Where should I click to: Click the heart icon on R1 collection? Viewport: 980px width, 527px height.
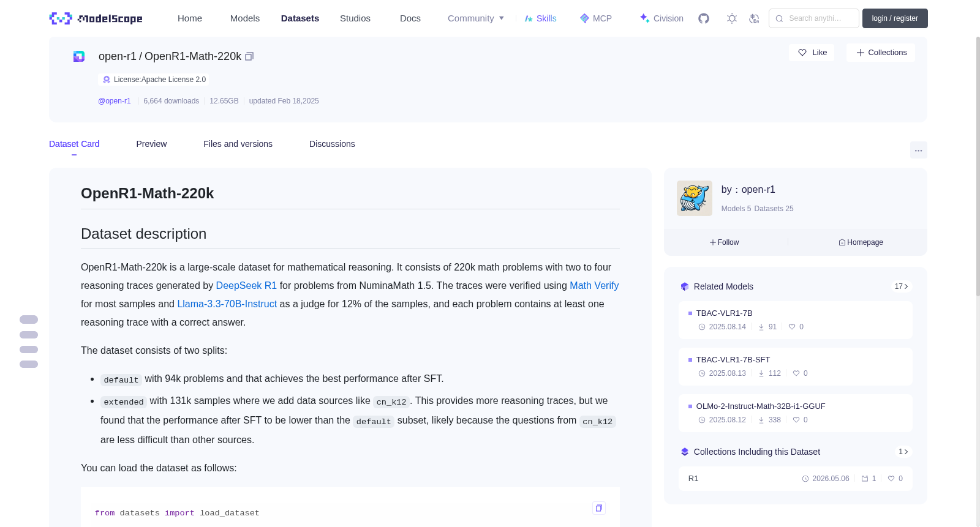(x=891, y=479)
